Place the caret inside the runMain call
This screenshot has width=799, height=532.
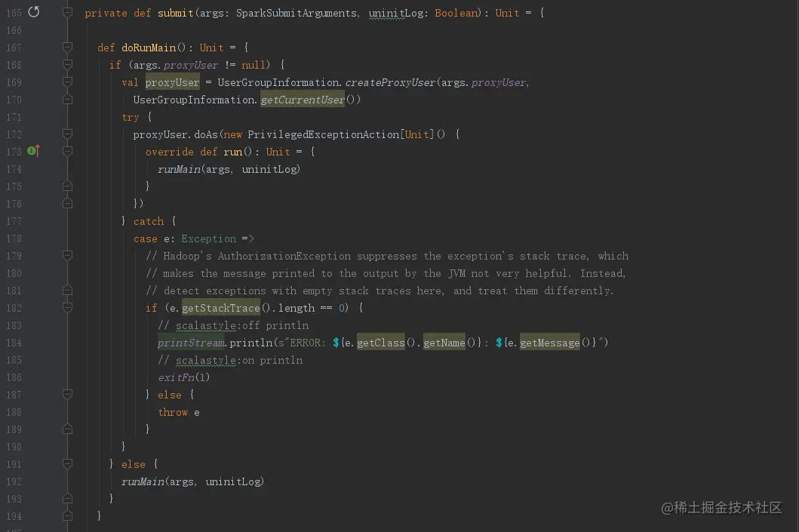tap(179, 169)
